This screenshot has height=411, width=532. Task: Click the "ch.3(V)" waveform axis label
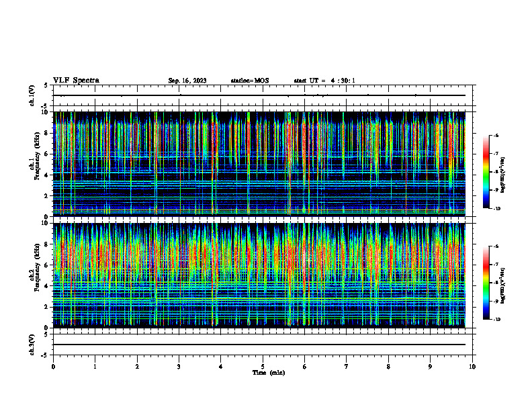[32, 345]
